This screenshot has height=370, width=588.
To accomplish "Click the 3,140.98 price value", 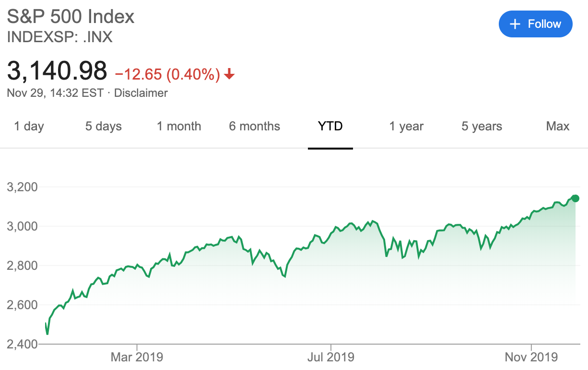I will click(57, 71).
